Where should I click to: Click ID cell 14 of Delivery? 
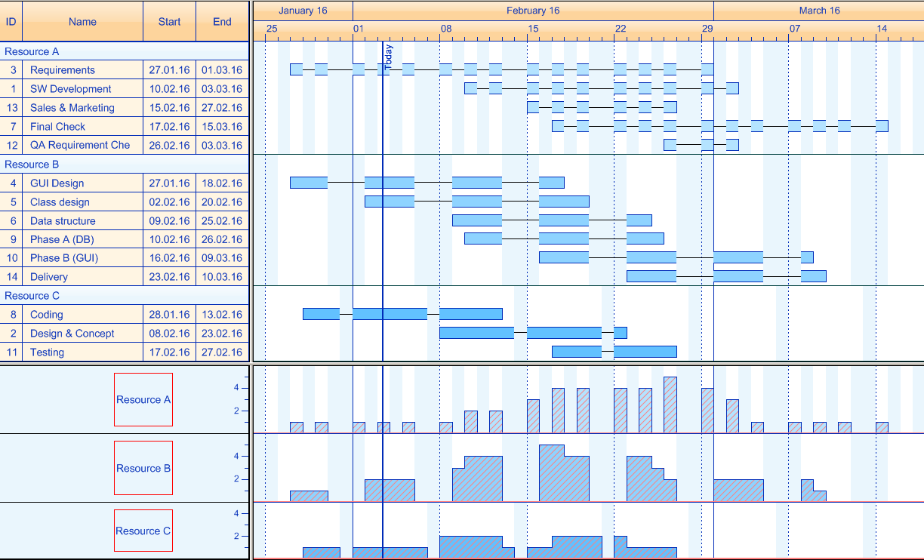point(11,277)
